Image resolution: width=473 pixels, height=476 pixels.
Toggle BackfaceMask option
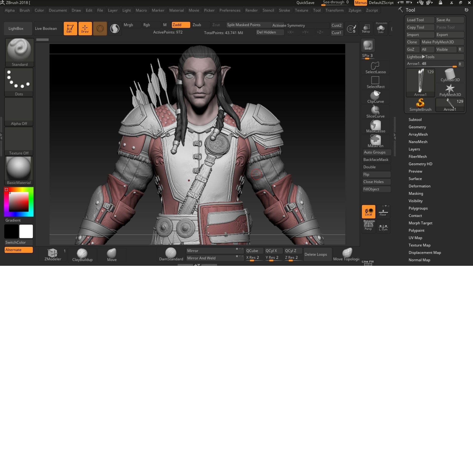pyautogui.click(x=376, y=160)
